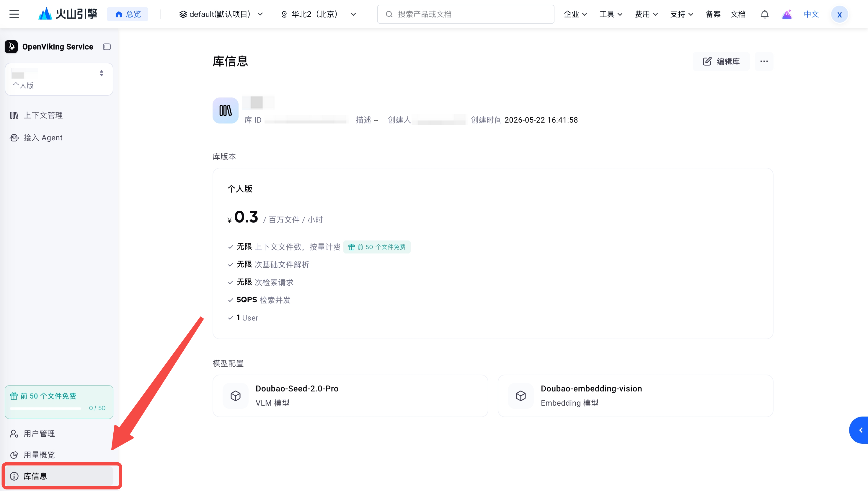The height and width of the screenshot is (491, 868).
Task: Click the 编辑库 button
Action: (721, 61)
